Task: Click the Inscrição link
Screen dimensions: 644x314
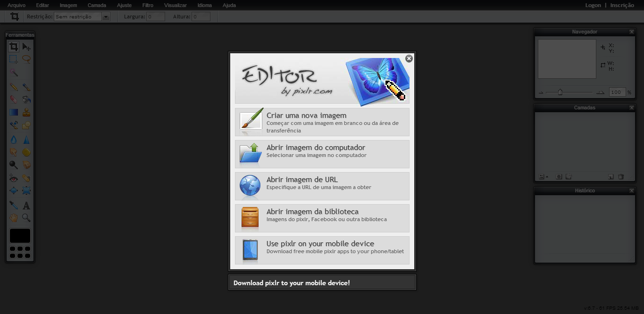Action: coord(622,5)
